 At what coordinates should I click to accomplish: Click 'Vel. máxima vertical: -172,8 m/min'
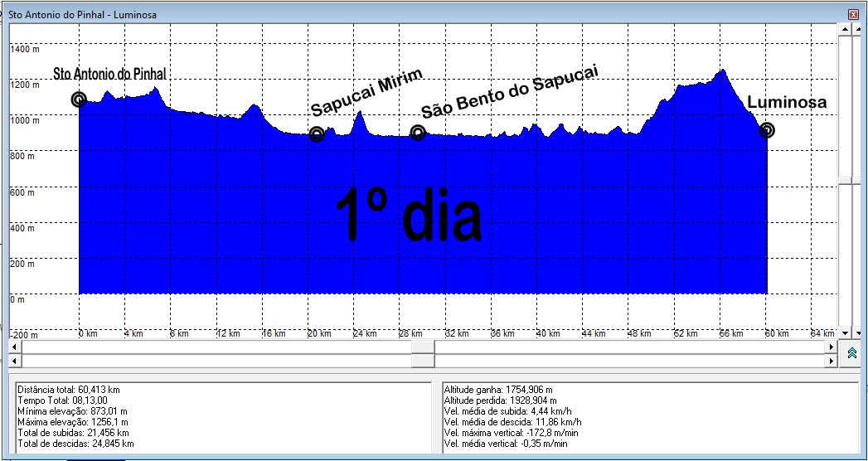pyautogui.click(x=511, y=433)
